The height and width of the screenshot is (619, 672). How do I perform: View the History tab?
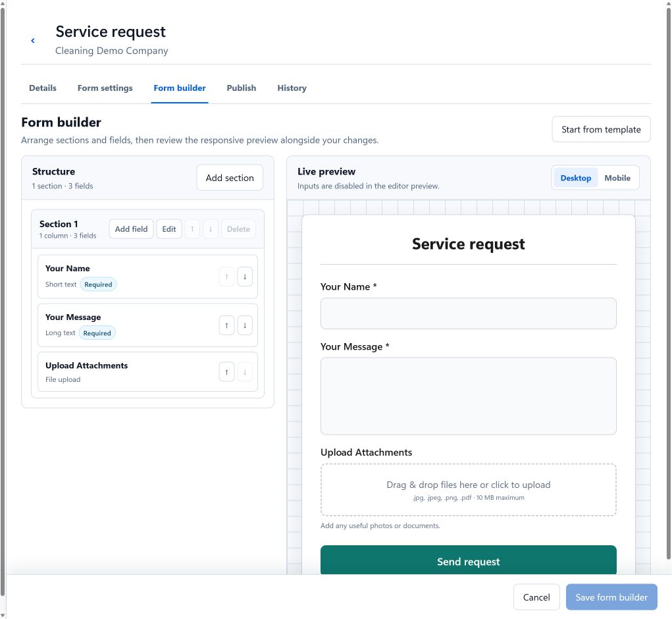(x=292, y=88)
